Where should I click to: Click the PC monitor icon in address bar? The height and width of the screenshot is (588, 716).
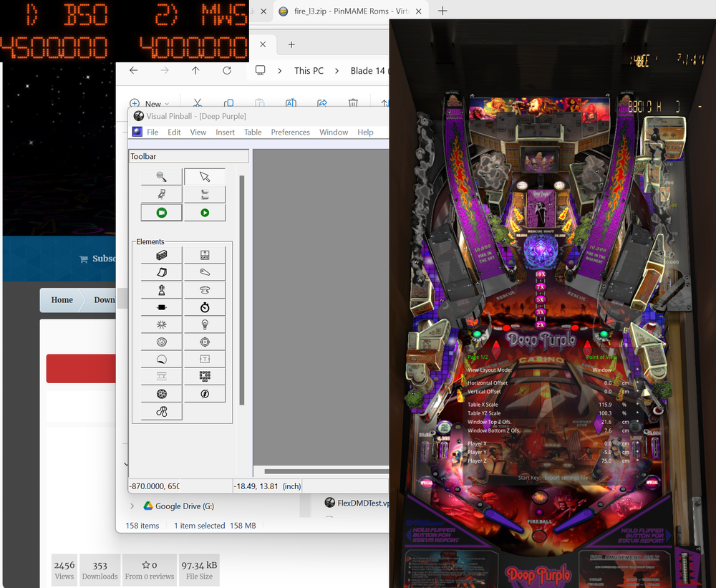tap(261, 70)
